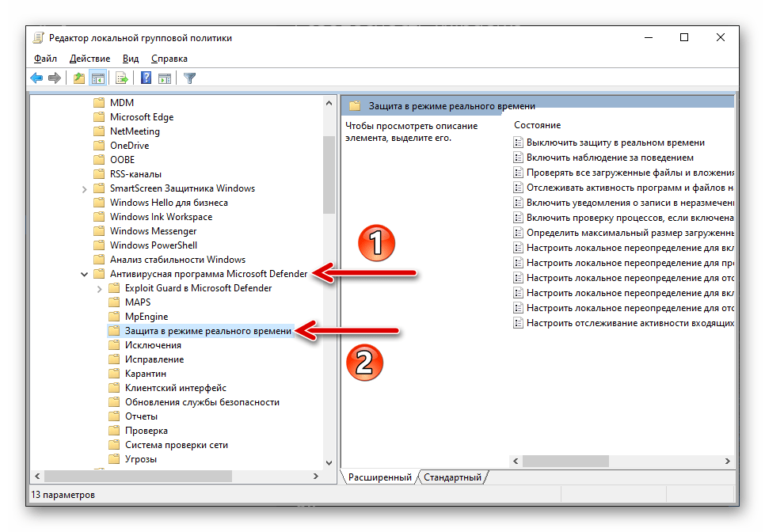Click the folder icon next to Карантин
Image resolution: width=765 pixels, height=532 pixels.
(114, 374)
